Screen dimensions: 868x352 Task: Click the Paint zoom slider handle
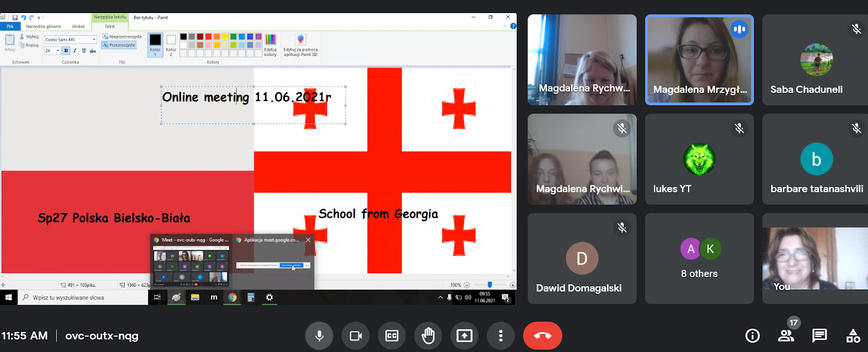click(x=489, y=285)
